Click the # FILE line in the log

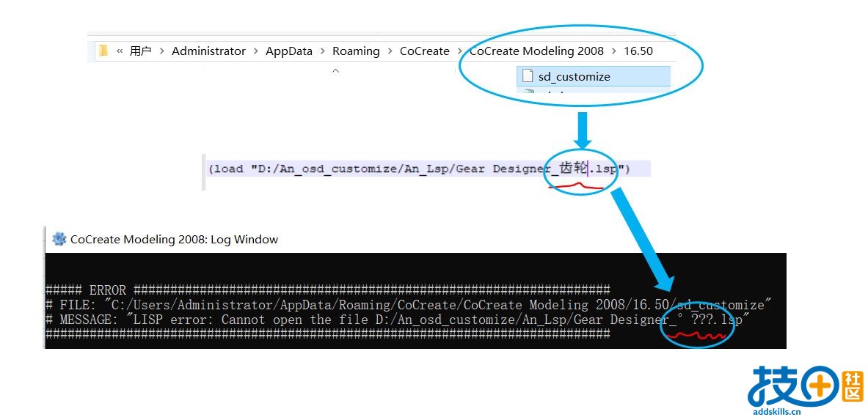point(409,305)
